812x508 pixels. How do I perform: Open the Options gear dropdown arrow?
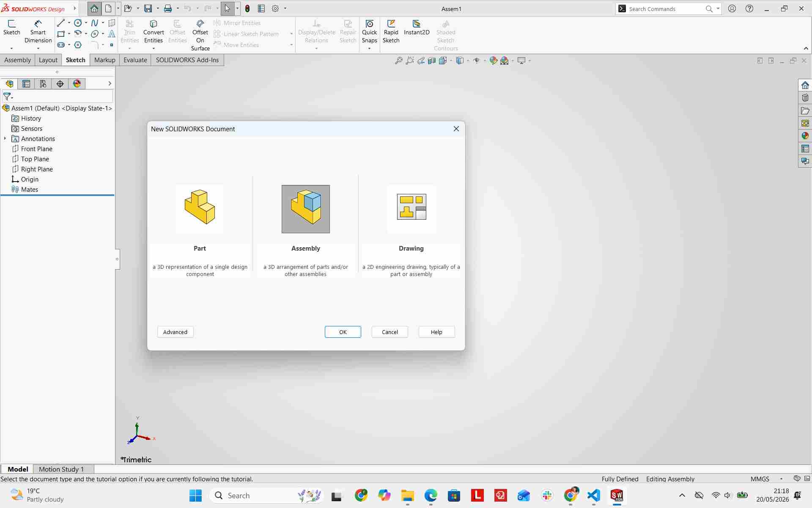tap(285, 8)
